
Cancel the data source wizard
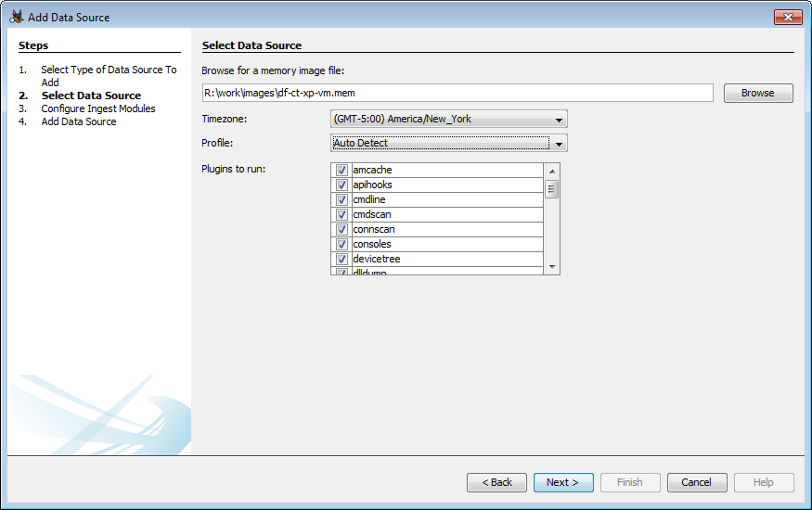click(696, 483)
